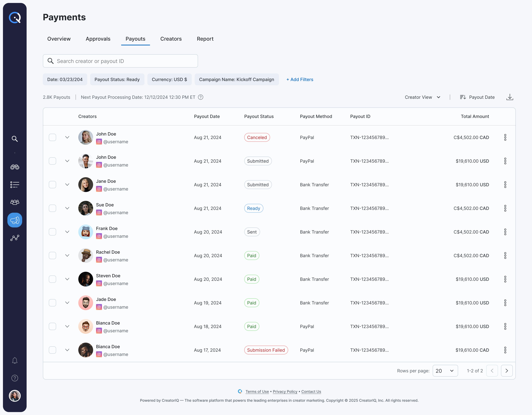
Task: Open the Privacy Policy link
Action: (285, 391)
